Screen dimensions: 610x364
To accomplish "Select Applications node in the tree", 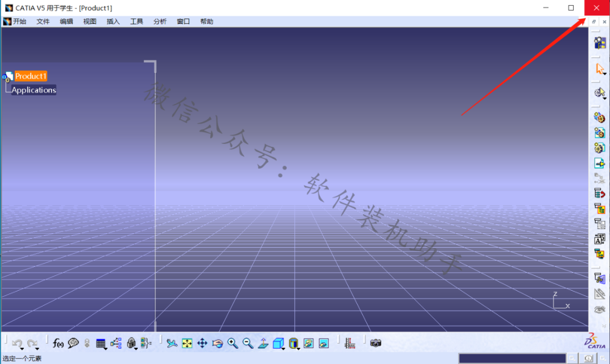I will [x=34, y=90].
